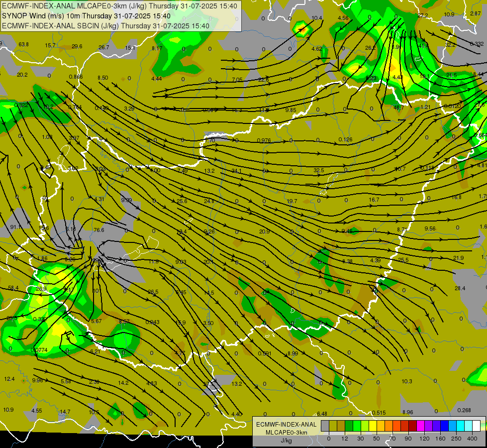
Task: Click the map value '76.6'
Action: 99,230
